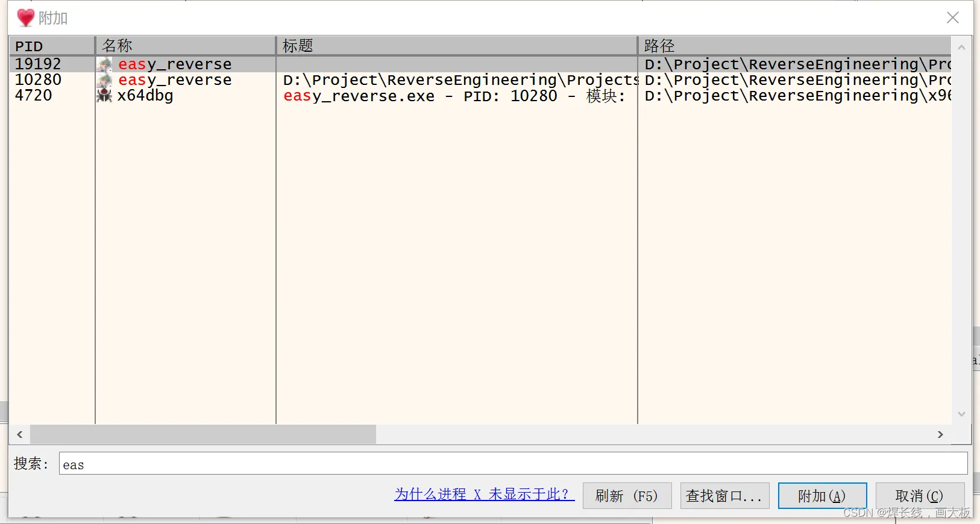The image size is (980, 524).
Task: Open the 查找窗口... button
Action: [724, 496]
